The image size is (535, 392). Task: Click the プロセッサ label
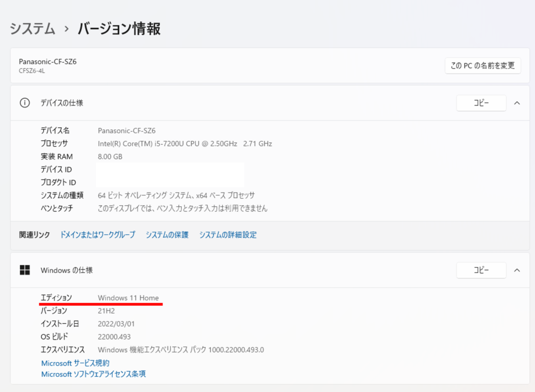(x=54, y=144)
